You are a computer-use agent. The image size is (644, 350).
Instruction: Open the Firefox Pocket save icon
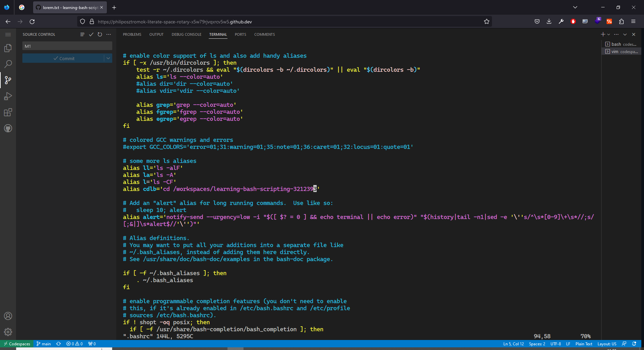pyautogui.click(x=537, y=21)
